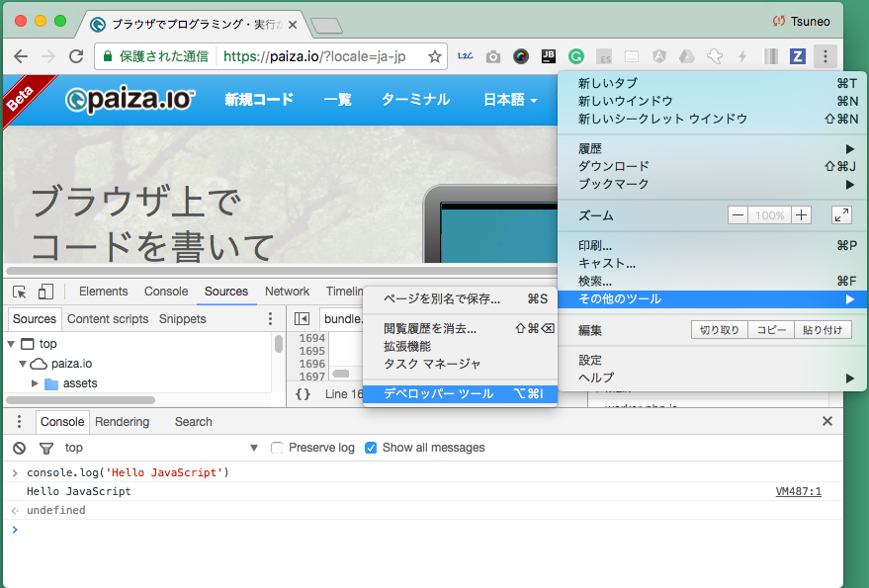The image size is (869, 588).
Task: Uncheck Show all messages checkbox
Action: tap(371, 448)
